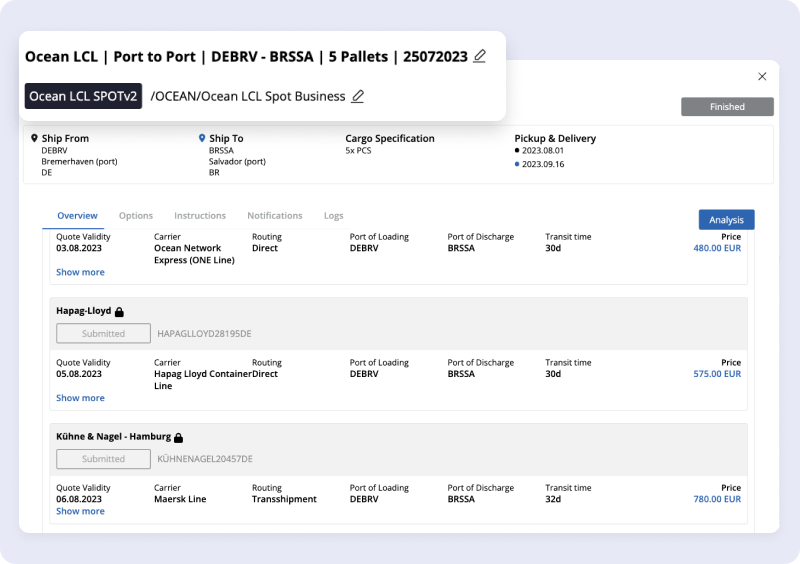Edit the request title with the pencil icon
Image resolution: width=800 pixels, height=564 pixels.
coord(480,56)
